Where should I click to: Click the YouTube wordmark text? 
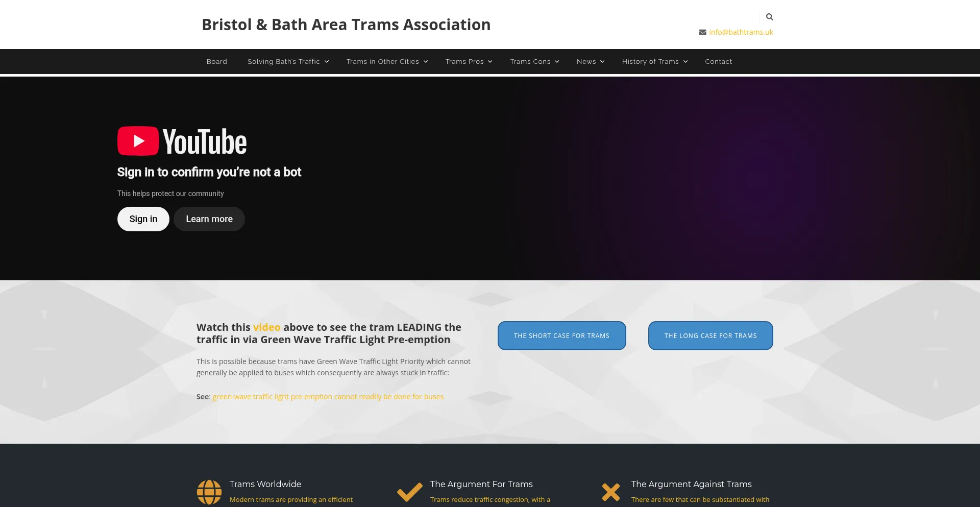click(x=205, y=141)
